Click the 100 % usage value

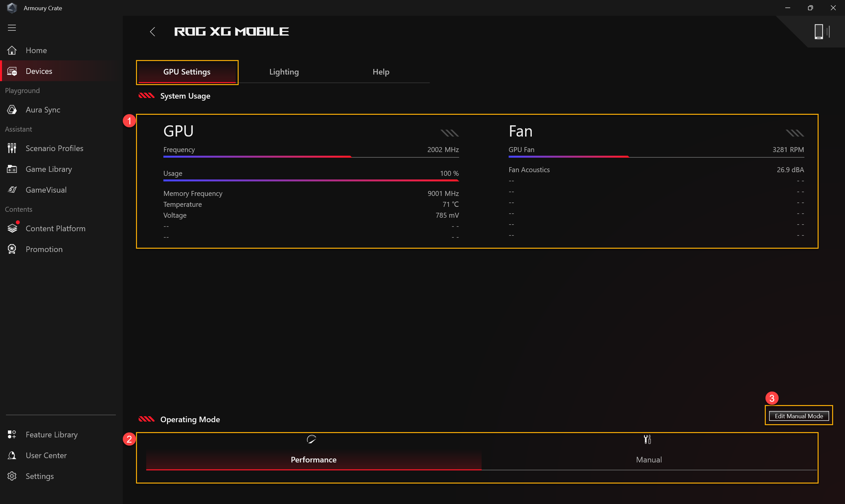click(x=449, y=173)
